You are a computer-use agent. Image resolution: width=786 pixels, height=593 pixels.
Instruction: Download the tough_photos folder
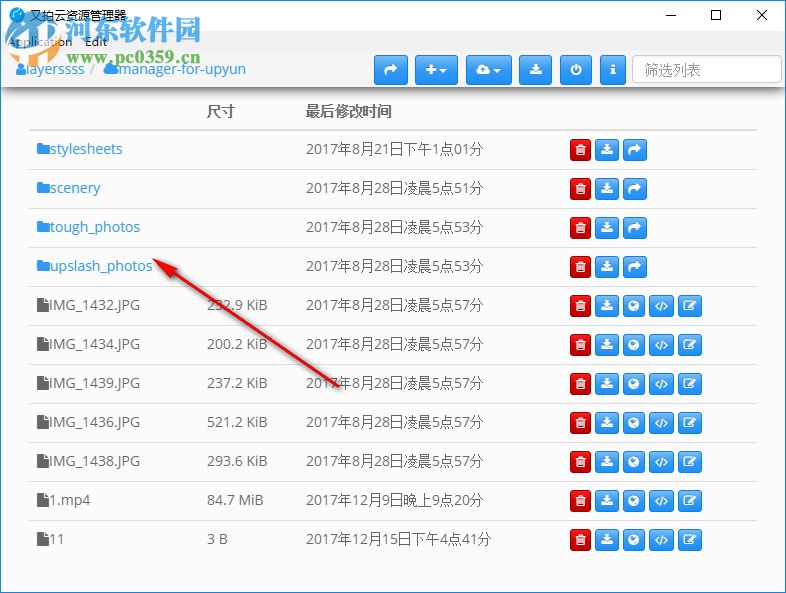pyautogui.click(x=607, y=228)
